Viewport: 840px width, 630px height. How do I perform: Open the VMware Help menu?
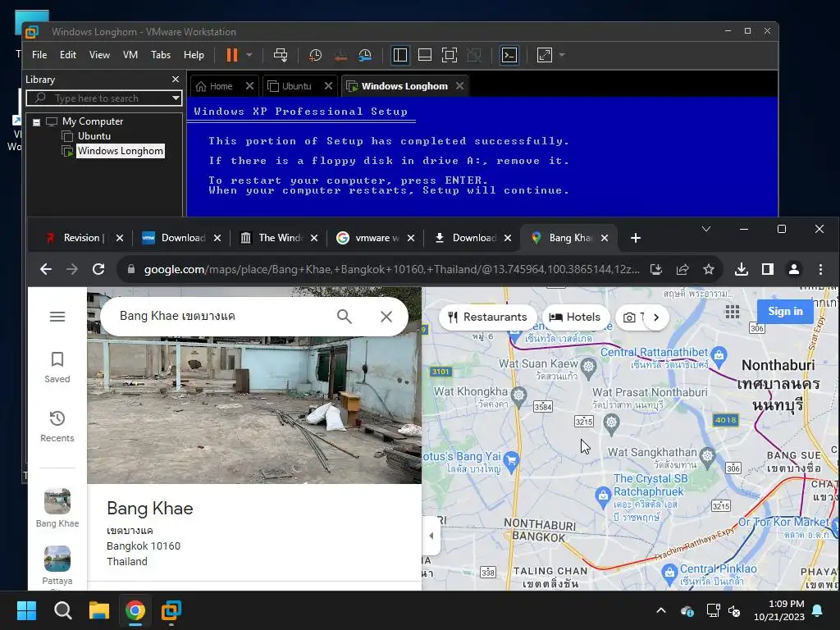(194, 55)
